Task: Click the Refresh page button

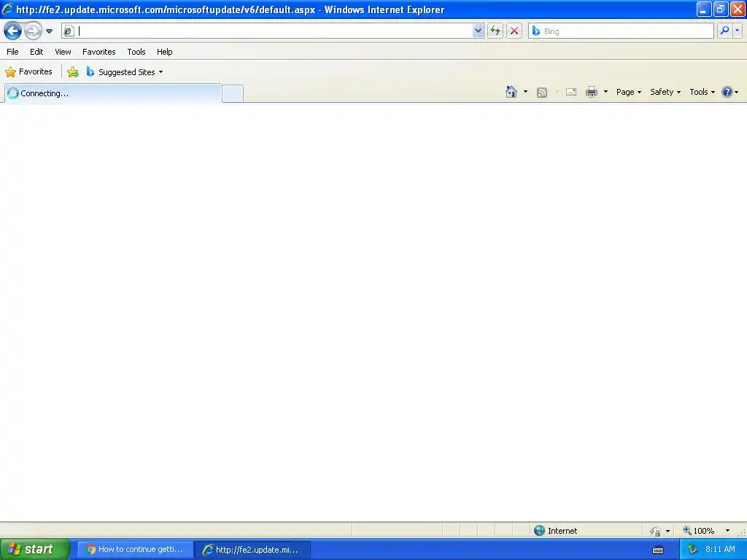Action: (x=495, y=31)
